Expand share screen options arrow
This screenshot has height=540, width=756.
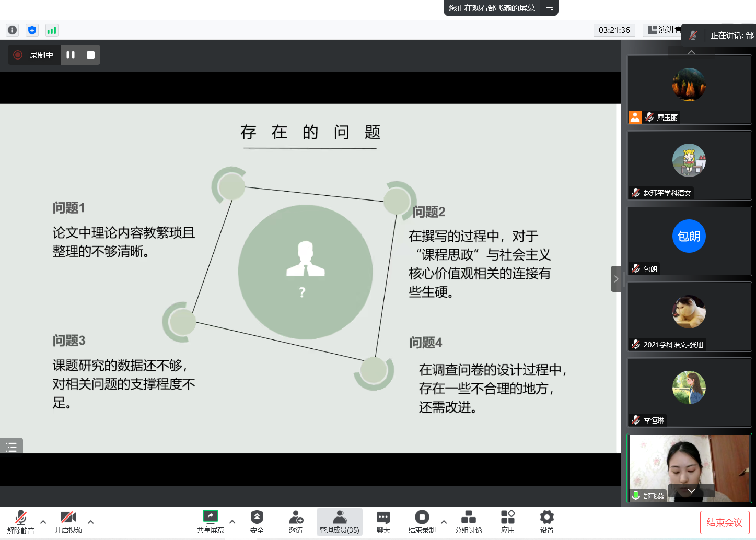pyautogui.click(x=232, y=522)
